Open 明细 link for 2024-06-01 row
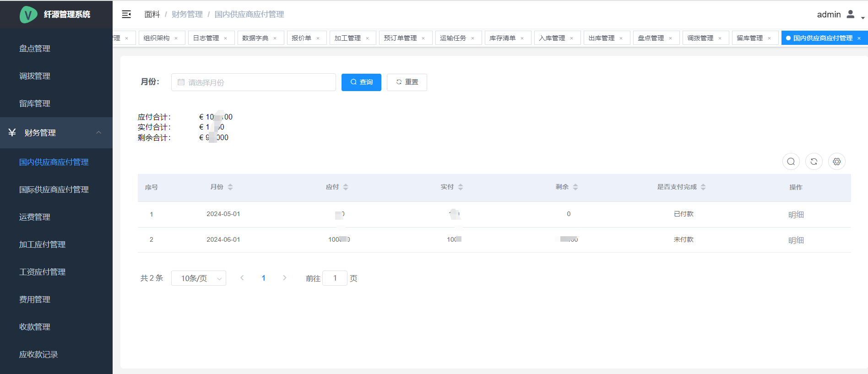This screenshot has height=374, width=868. coord(796,240)
